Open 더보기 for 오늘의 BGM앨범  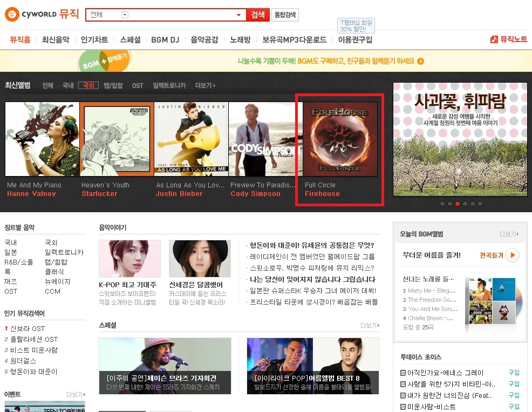click(509, 234)
